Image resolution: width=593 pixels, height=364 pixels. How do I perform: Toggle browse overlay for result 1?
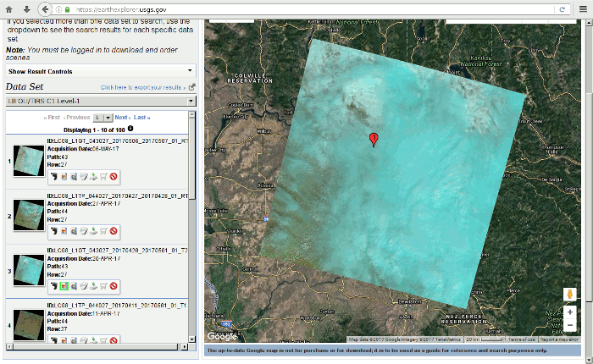tap(64, 176)
